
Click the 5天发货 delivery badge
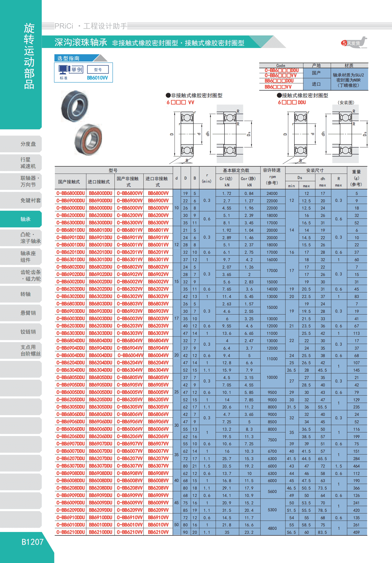pos(354,43)
